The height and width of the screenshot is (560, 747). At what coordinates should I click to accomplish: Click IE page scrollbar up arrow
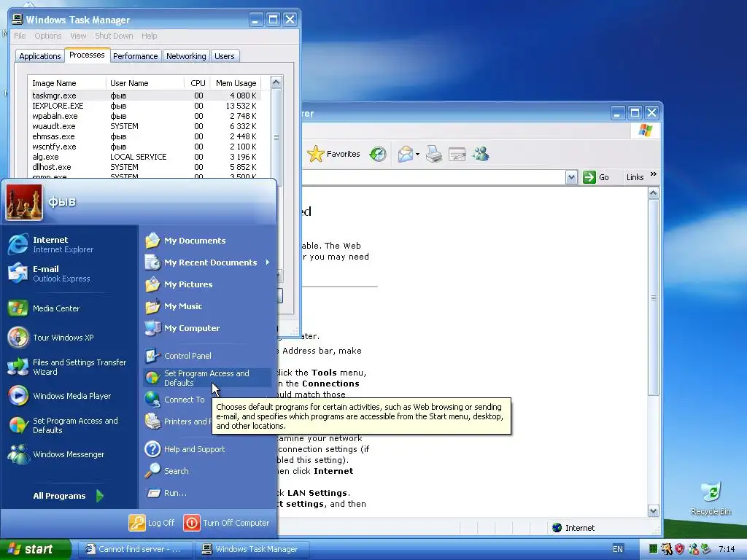tap(653, 192)
